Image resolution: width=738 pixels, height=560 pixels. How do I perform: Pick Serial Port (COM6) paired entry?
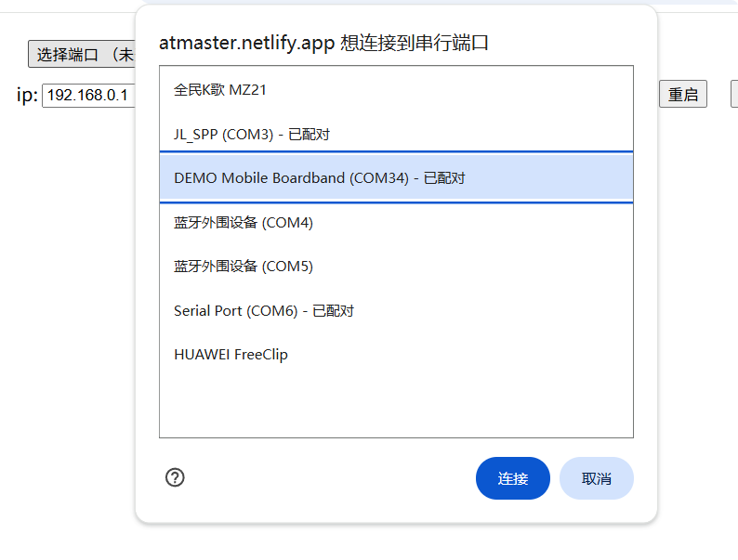396,310
